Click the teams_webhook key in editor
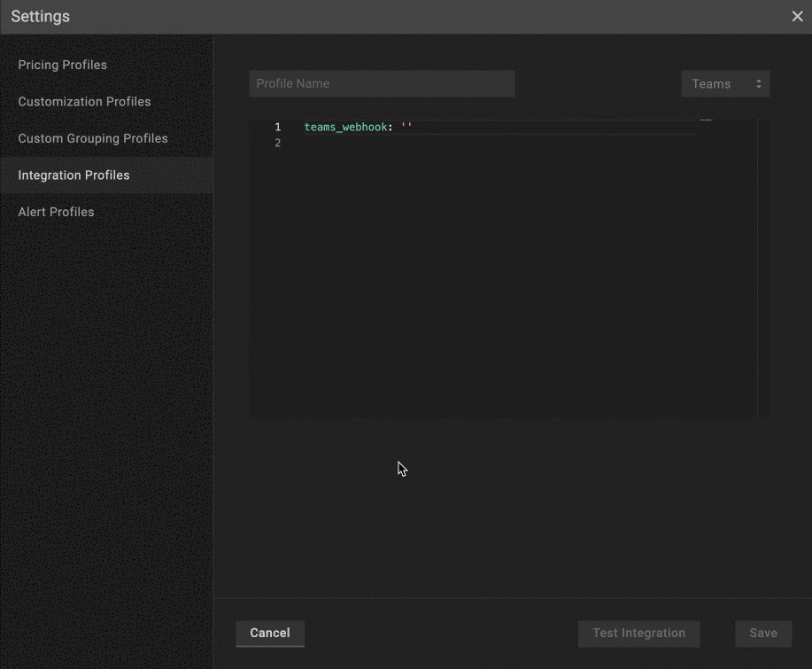This screenshot has width=812, height=669. pyautogui.click(x=345, y=128)
